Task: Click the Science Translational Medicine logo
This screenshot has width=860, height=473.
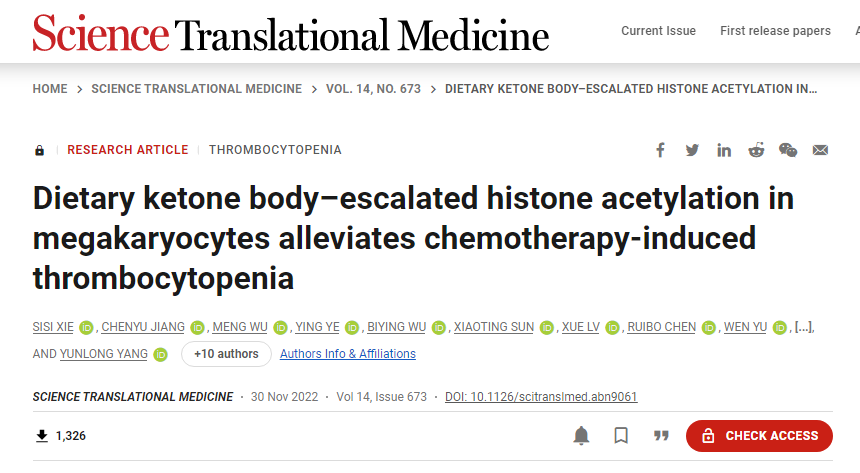Action: coord(291,34)
